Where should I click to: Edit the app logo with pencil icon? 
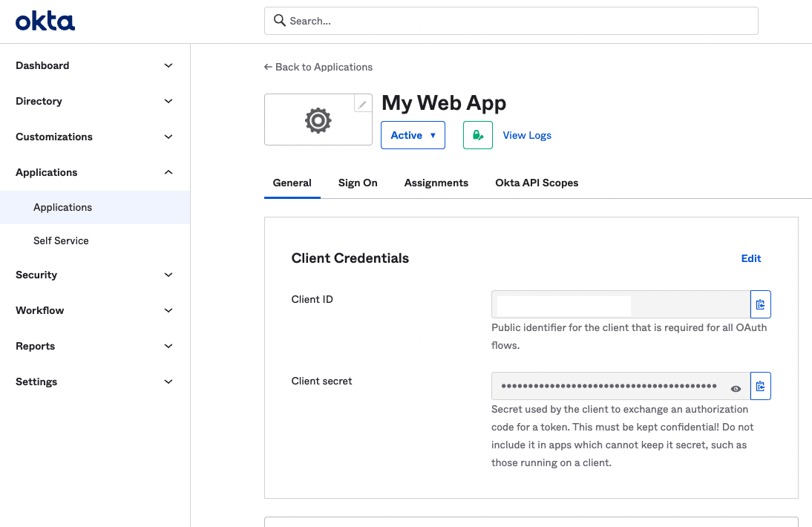(x=362, y=103)
